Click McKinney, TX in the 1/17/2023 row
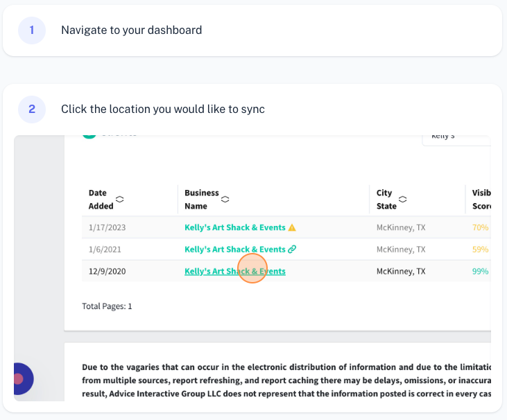Screen dimensions: 507x420 point(401,227)
